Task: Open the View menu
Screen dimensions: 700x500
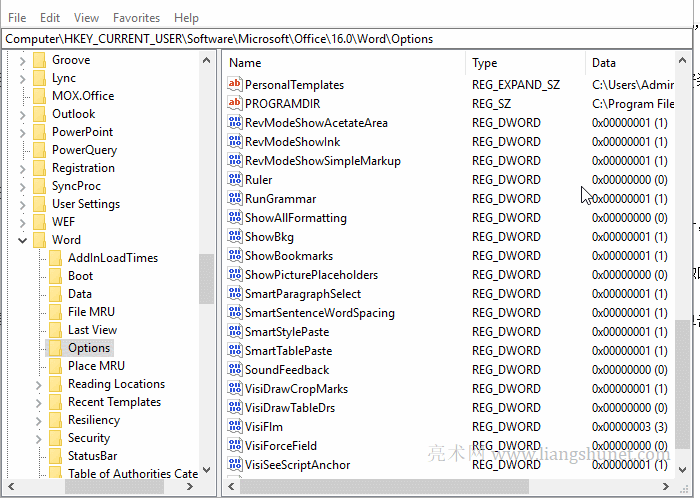Action: pos(86,18)
